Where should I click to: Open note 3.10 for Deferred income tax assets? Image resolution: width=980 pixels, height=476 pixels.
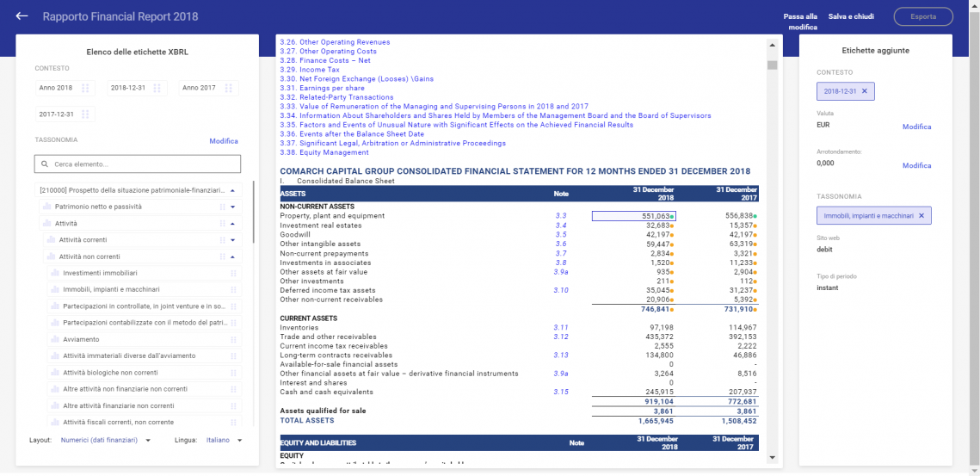[561, 290]
